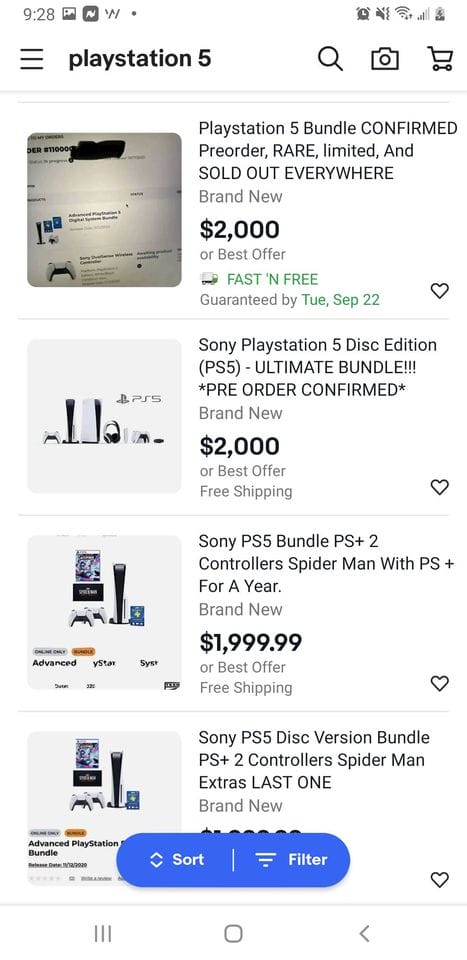
Task: Open Playstation 5 Bundle CONFIRMED Preorder listing
Action: [x=328, y=151]
